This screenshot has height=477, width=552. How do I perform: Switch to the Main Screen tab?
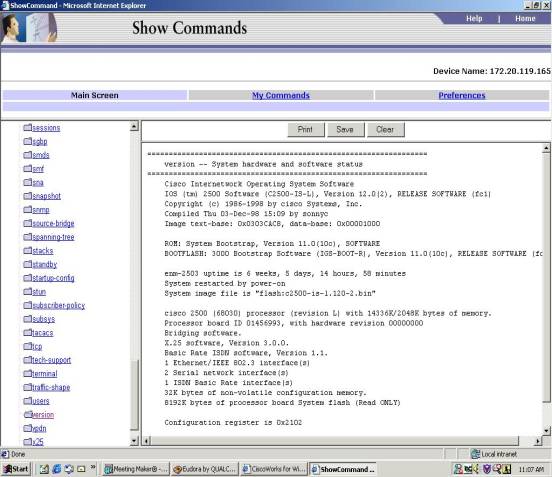(x=95, y=95)
